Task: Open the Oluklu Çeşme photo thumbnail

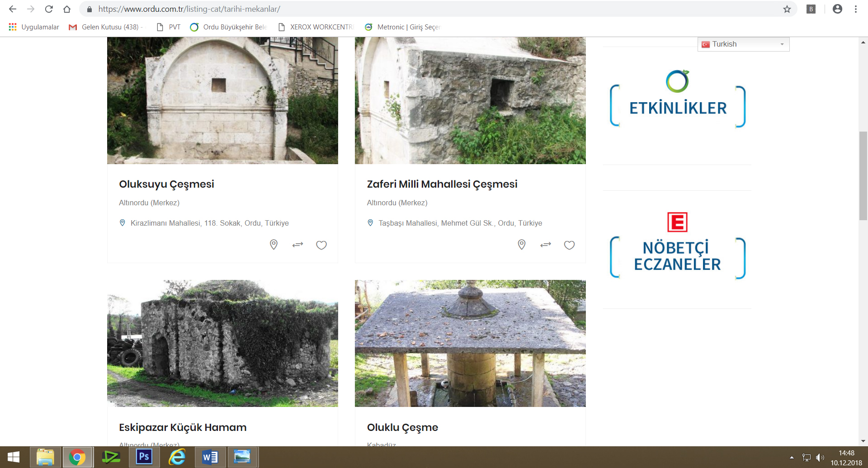Action: pyautogui.click(x=470, y=343)
